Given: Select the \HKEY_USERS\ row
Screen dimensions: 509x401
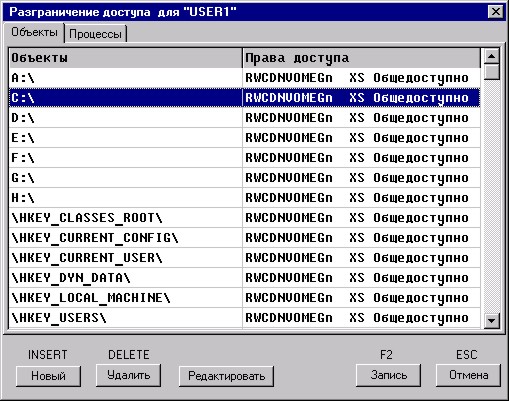Looking at the screenshot, I should click(245, 318).
